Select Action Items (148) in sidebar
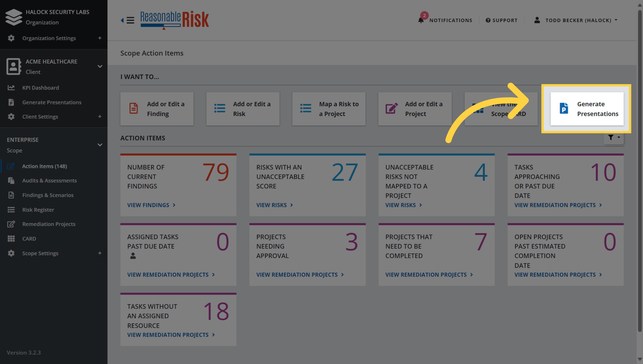This screenshot has width=643, height=364. 45,166
